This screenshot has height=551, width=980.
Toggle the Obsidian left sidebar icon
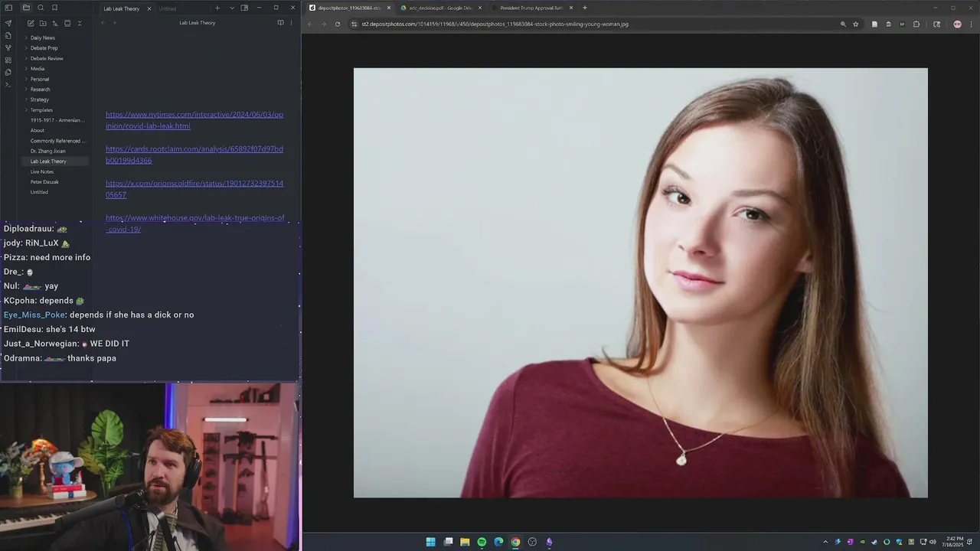tap(8, 8)
